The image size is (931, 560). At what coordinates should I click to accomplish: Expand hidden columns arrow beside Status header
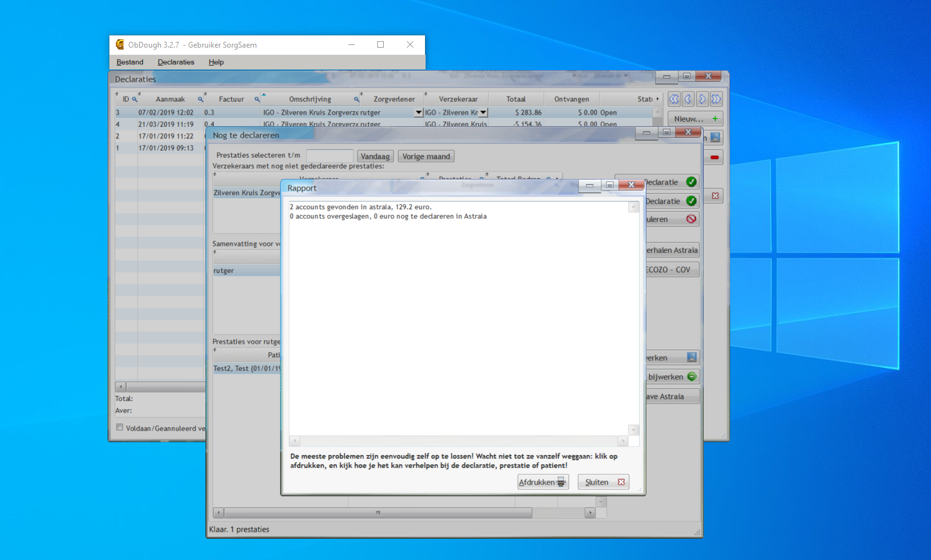tap(657, 99)
